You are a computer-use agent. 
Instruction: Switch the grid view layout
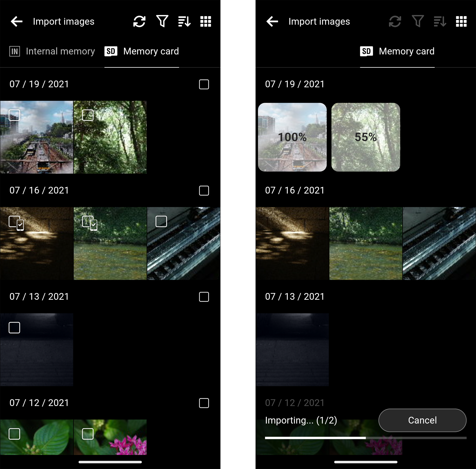point(205,21)
